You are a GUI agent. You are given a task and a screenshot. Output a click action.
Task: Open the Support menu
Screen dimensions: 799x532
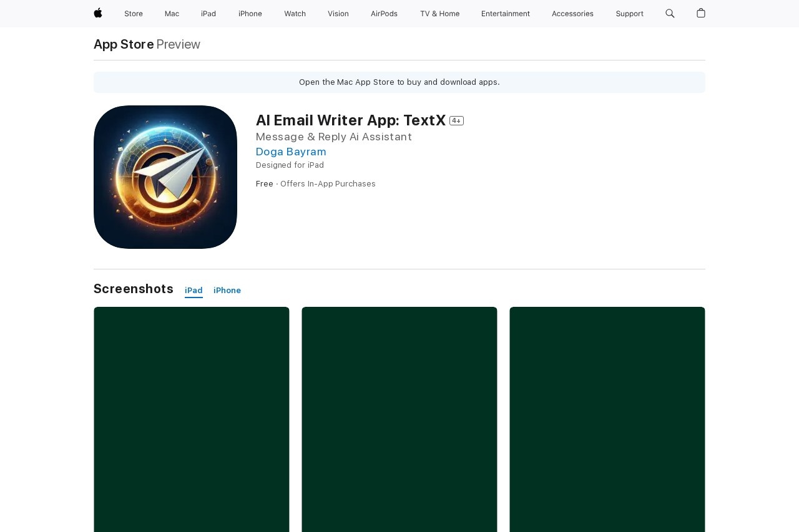coord(629,14)
